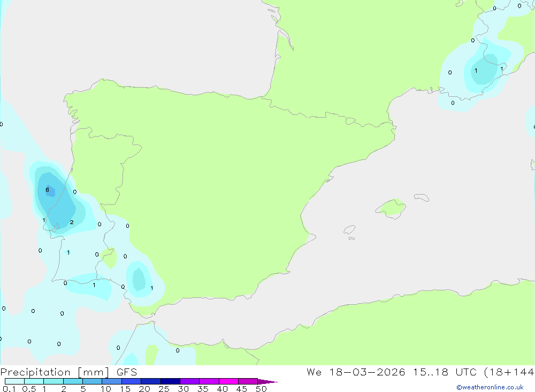535x392 pixels.
Task: Click the "25" legend scale label
Action: pyautogui.click(x=164, y=389)
